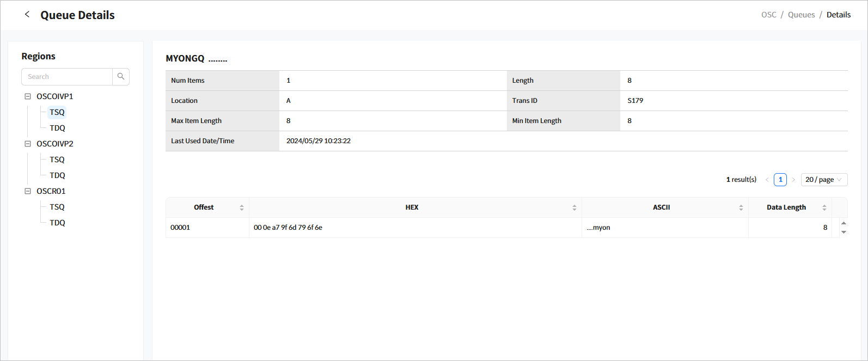Collapse the OSCOIVP1 region node

click(28, 96)
